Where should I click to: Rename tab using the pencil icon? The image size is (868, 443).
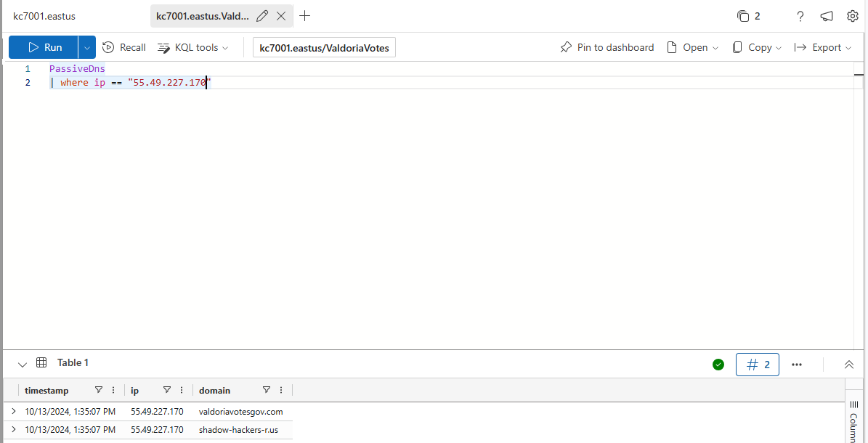click(x=262, y=16)
